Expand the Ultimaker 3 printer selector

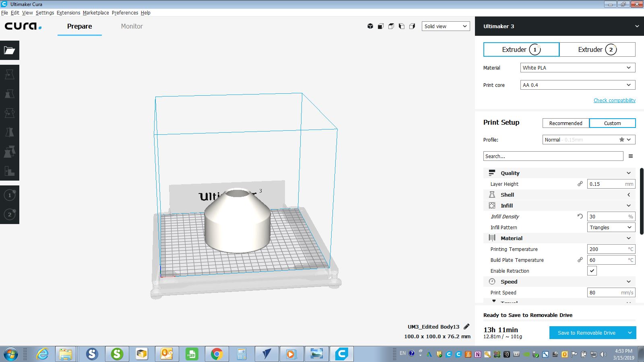pyautogui.click(x=559, y=26)
